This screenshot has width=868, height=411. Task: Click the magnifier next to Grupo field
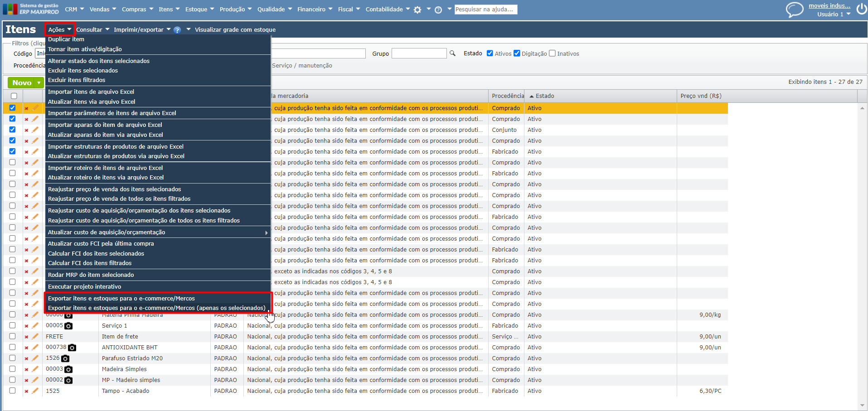click(x=452, y=53)
